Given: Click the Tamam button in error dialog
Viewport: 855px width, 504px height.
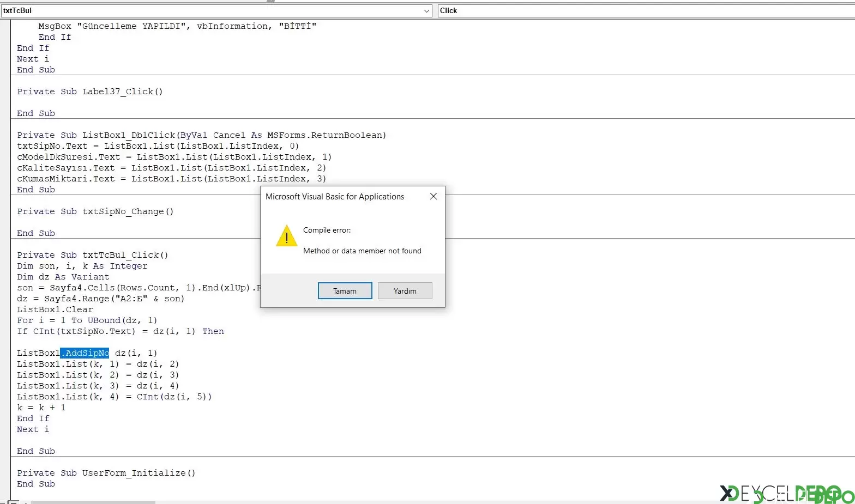Looking at the screenshot, I should pyautogui.click(x=345, y=291).
